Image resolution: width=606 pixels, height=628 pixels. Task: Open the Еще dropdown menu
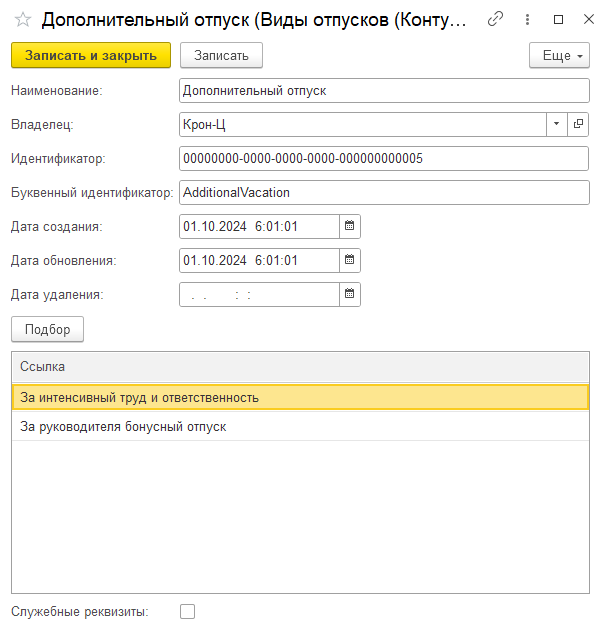[x=559, y=56]
